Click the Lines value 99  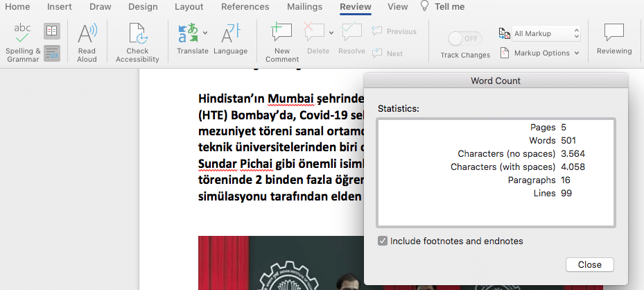(566, 193)
